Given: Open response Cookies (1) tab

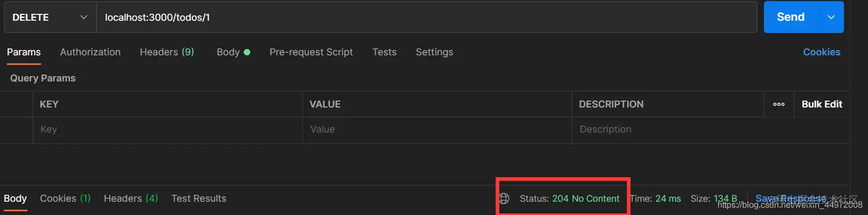Looking at the screenshot, I should coord(65,198).
